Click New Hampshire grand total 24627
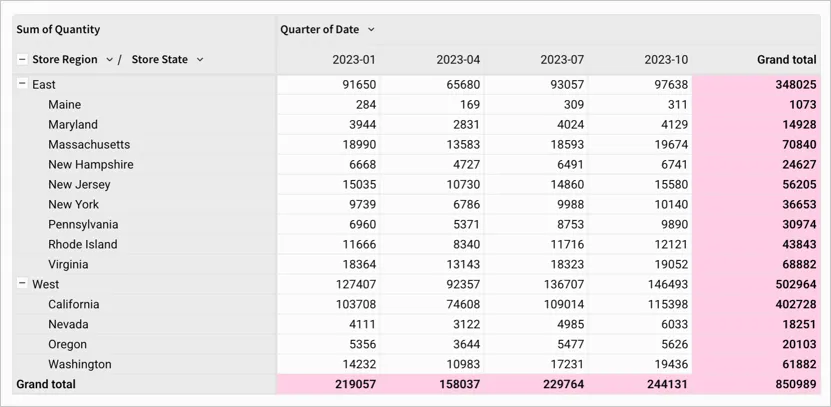The height and width of the screenshot is (407, 831). pyautogui.click(x=756, y=164)
